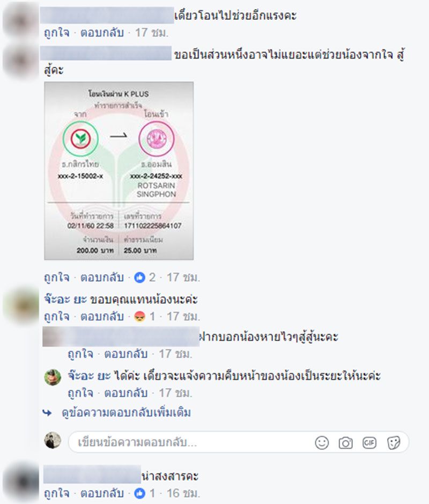This screenshot has height=504, width=429.
Task: Click the like count on น่าสงสารคะ comment
Action: [x=144, y=493]
